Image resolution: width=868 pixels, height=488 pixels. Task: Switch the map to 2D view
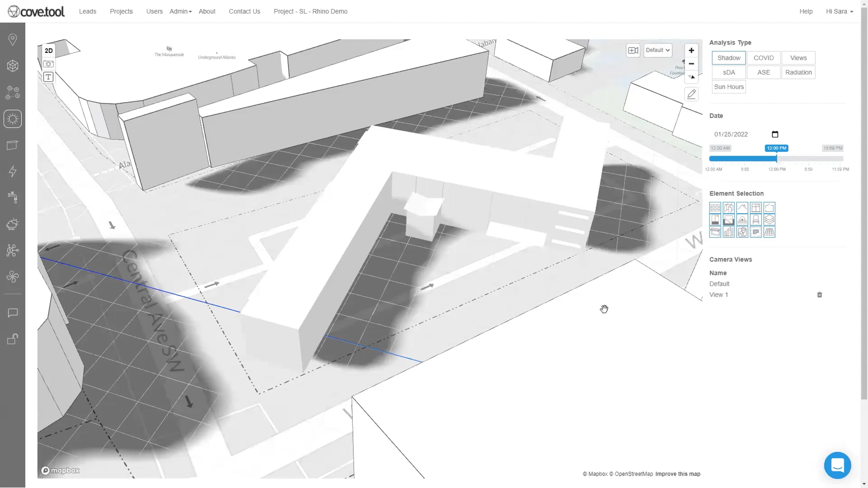tap(48, 51)
